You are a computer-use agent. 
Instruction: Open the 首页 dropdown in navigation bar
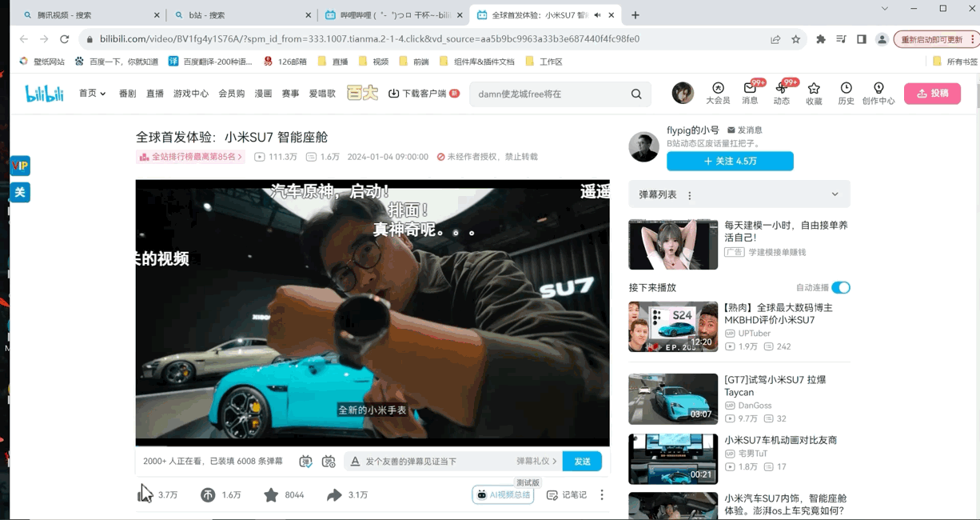point(92,94)
